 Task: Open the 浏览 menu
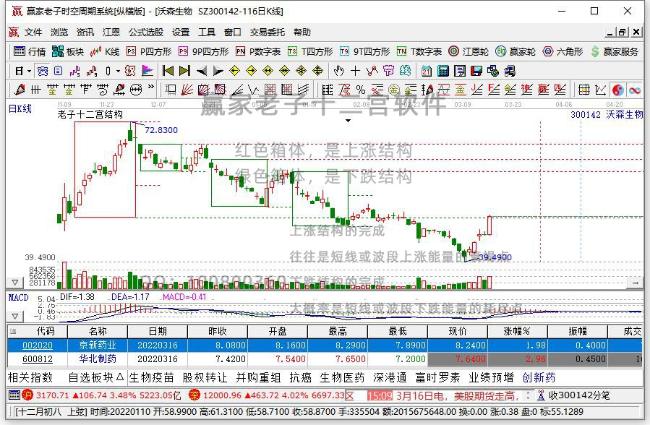coord(59,32)
